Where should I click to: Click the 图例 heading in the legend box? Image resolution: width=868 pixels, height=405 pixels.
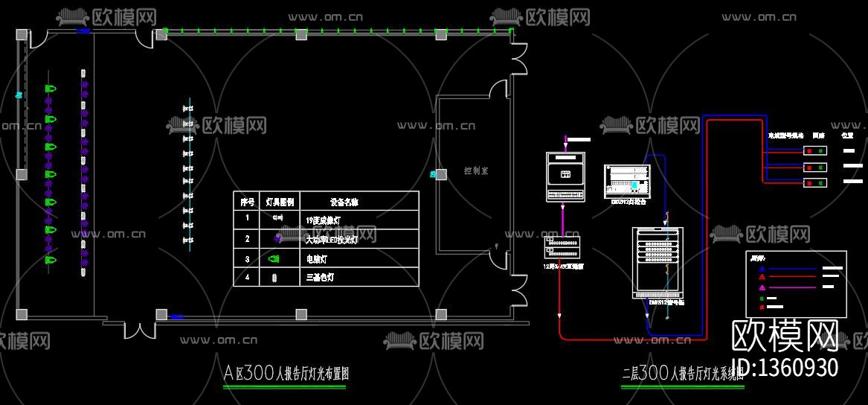coord(758,258)
